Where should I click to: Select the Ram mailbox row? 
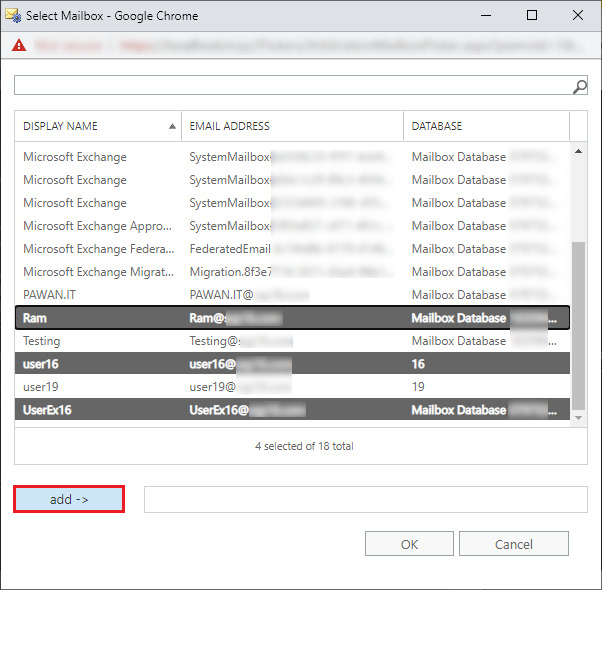(292, 318)
